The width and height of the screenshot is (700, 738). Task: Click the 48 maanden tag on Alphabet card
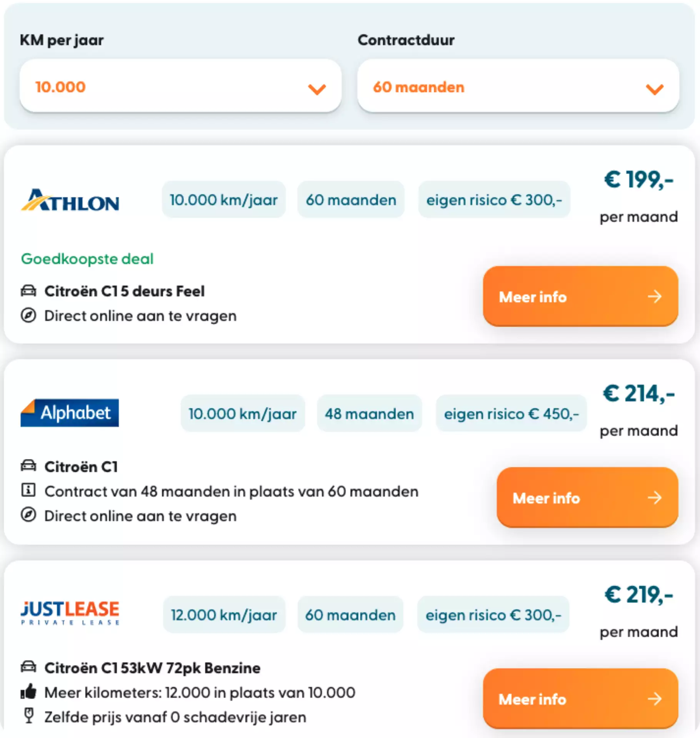coord(369,414)
